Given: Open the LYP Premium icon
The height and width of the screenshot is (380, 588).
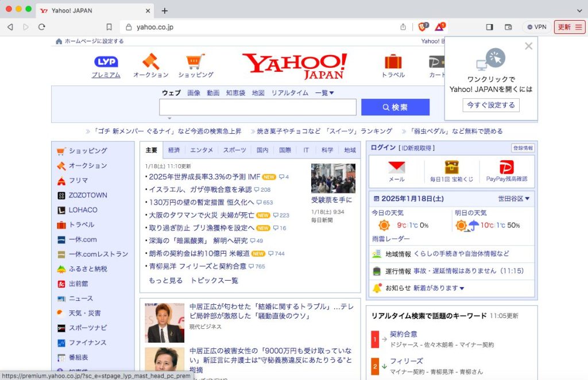Looking at the screenshot, I should pos(106,62).
